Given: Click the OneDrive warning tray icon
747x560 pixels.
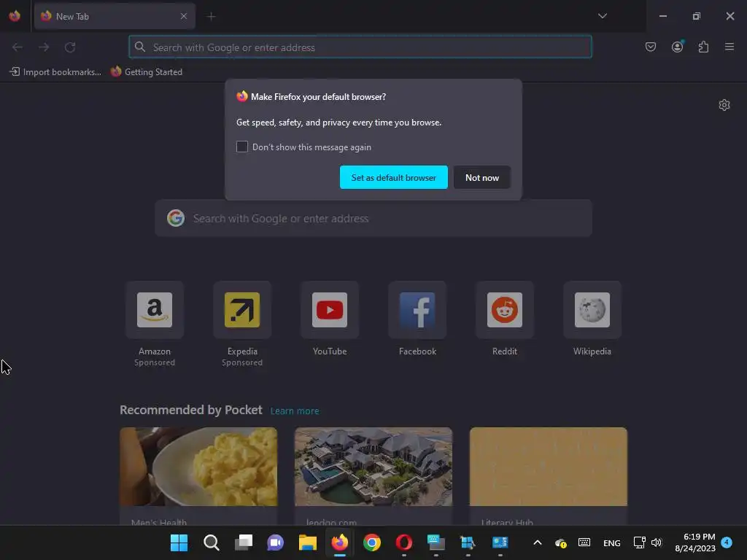Looking at the screenshot, I should coord(561,542).
